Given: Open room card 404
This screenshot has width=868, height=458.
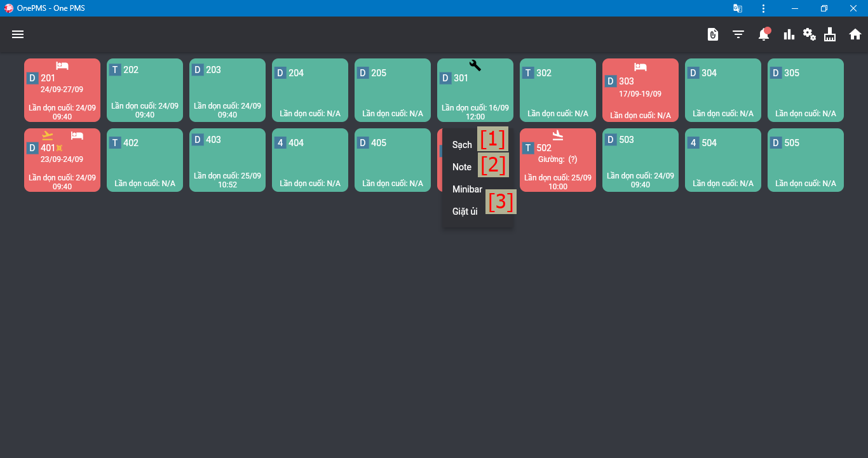Looking at the screenshot, I should (x=310, y=160).
